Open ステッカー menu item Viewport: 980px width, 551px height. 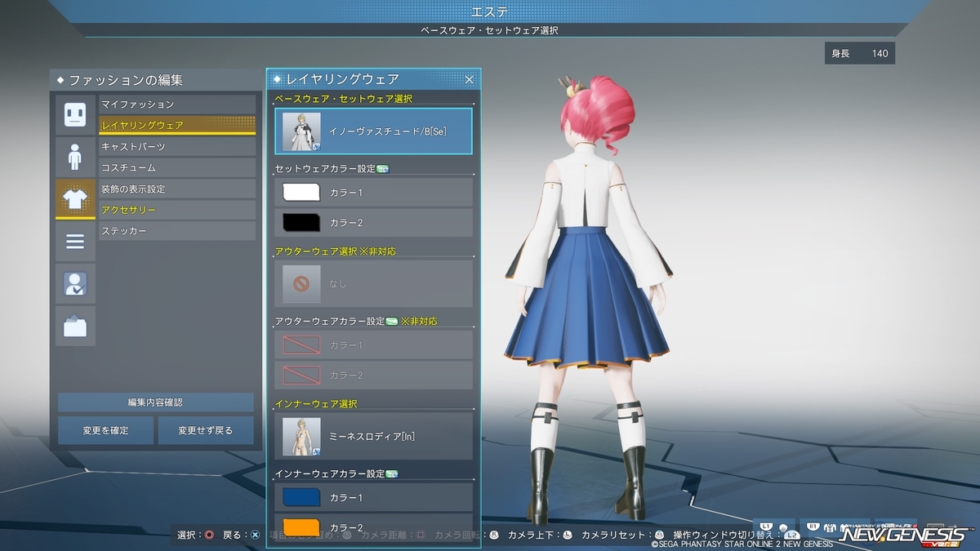pos(177,232)
